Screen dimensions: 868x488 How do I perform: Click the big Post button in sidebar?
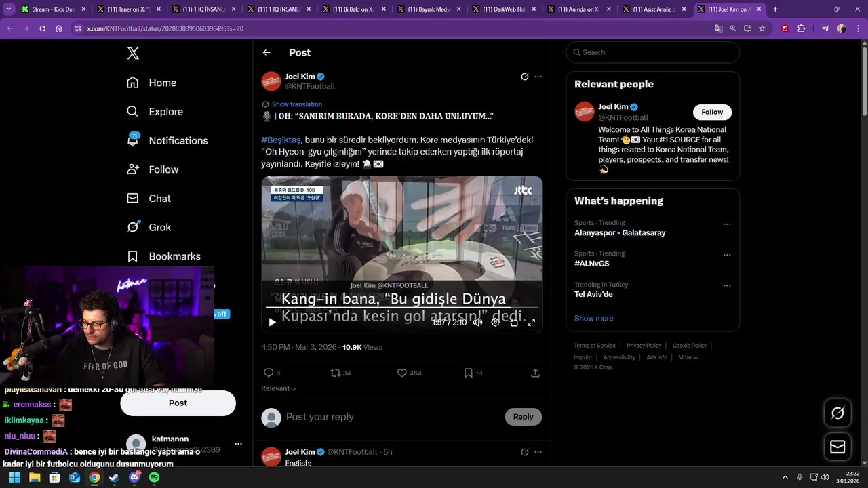pyautogui.click(x=178, y=403)
